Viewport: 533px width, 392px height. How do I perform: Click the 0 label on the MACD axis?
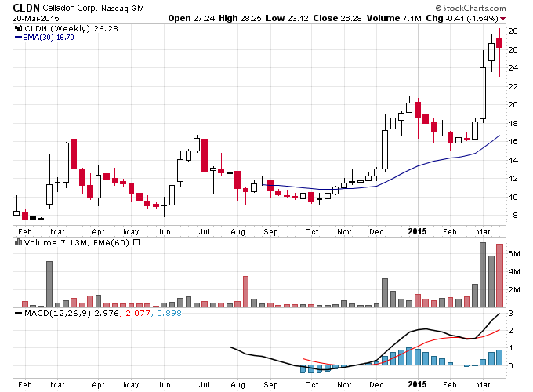(x=510, y=366)
